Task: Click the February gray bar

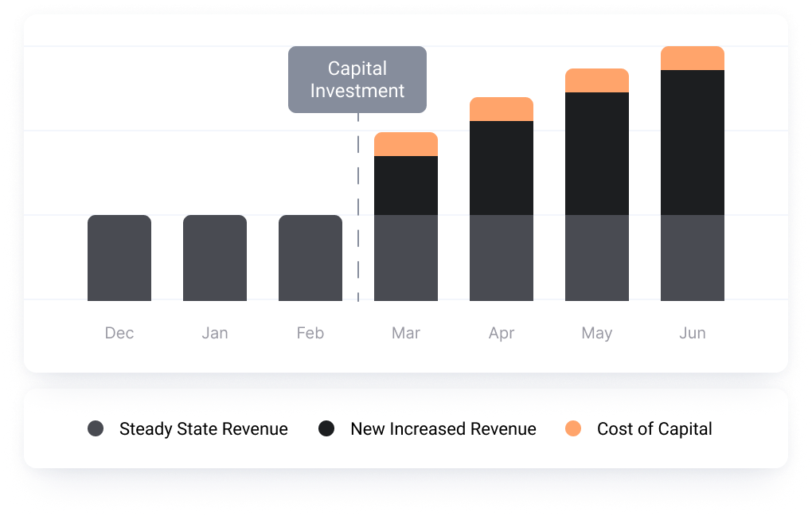Action: point(310,258)
